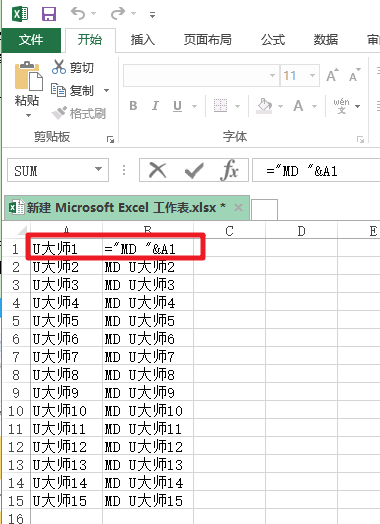Select cell B5 containing MD U大师5
This screenshot has width=380, height=524.
point(148,321)
